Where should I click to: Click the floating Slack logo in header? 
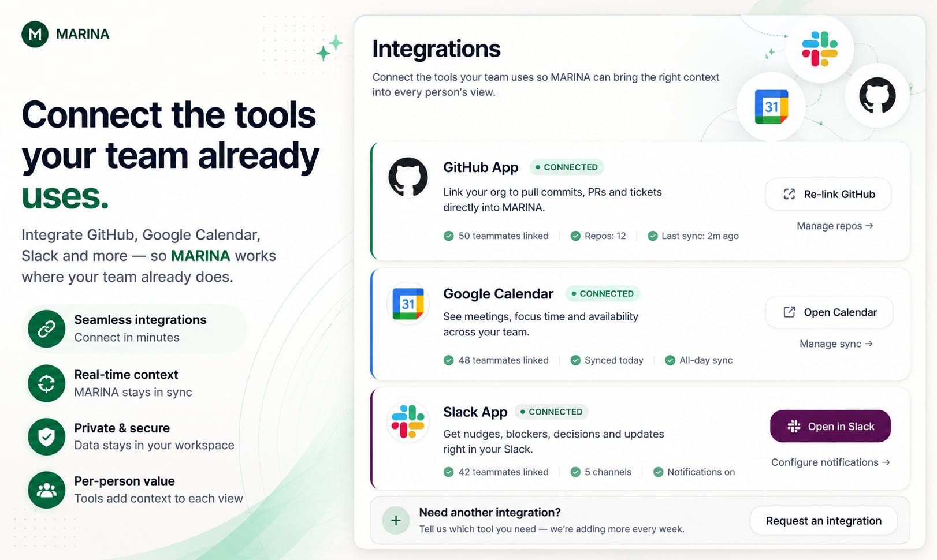pyautogui.click(x=820, y=49)
